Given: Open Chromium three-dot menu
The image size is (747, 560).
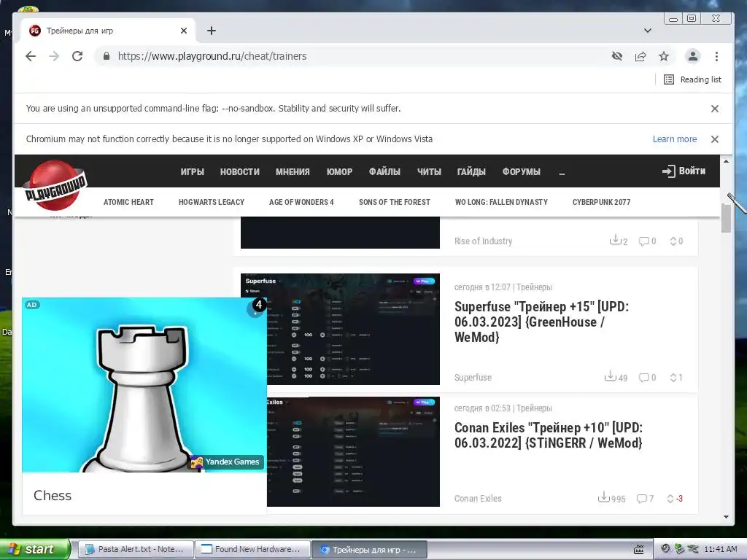Looking at the screenshot, I should [x=716, y=56].
